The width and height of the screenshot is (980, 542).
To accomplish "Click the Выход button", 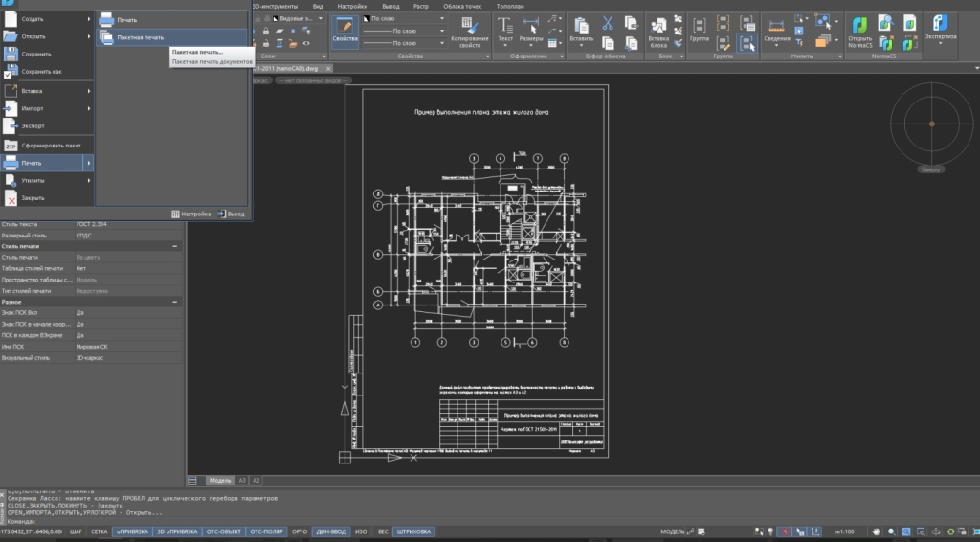I will [x=231, y=214].
